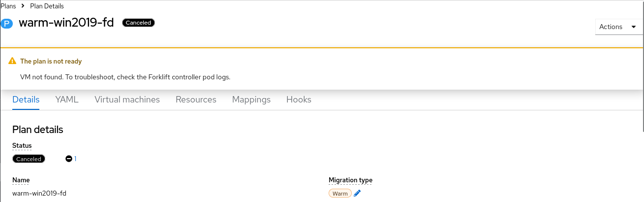Click the canceled VM count minus icon
This screenshot has height=202, width=644.
69,159
